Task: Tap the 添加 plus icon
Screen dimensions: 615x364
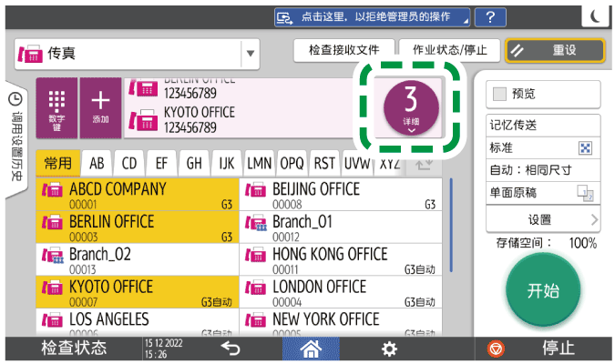Action: coord(99,106)
